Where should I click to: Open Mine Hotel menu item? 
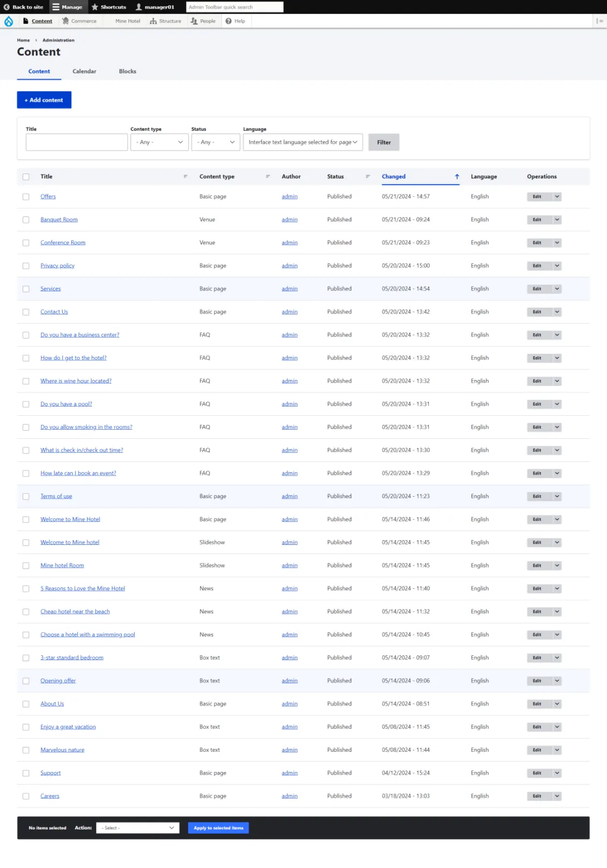point(128,21)
